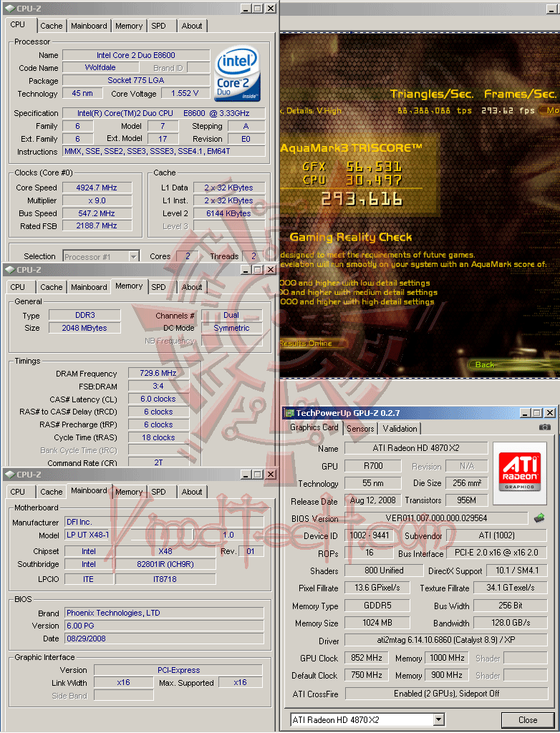Select SPD tab in the Timings CPU-Z window
Viewport: 560px width, 733px height.
tap(158, 287)
